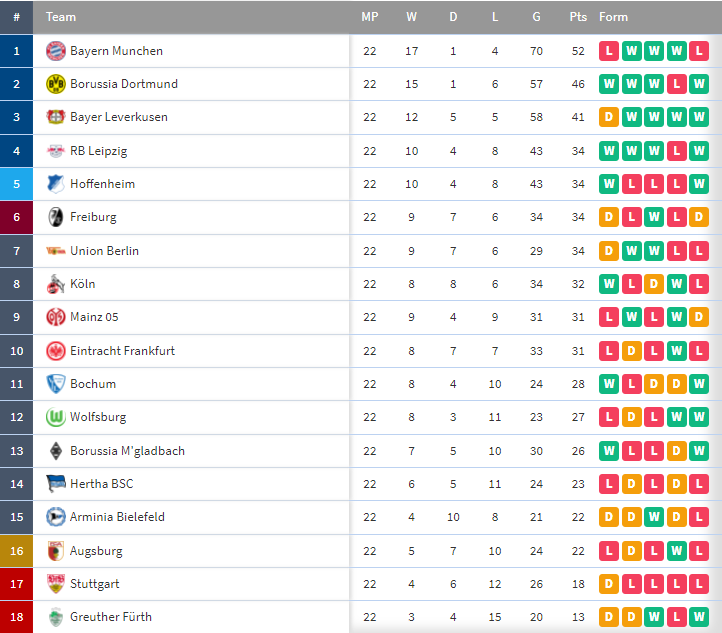Open the Union Berlin team link
The height and width of the screenshot is (633, 722).
(104, 251)
